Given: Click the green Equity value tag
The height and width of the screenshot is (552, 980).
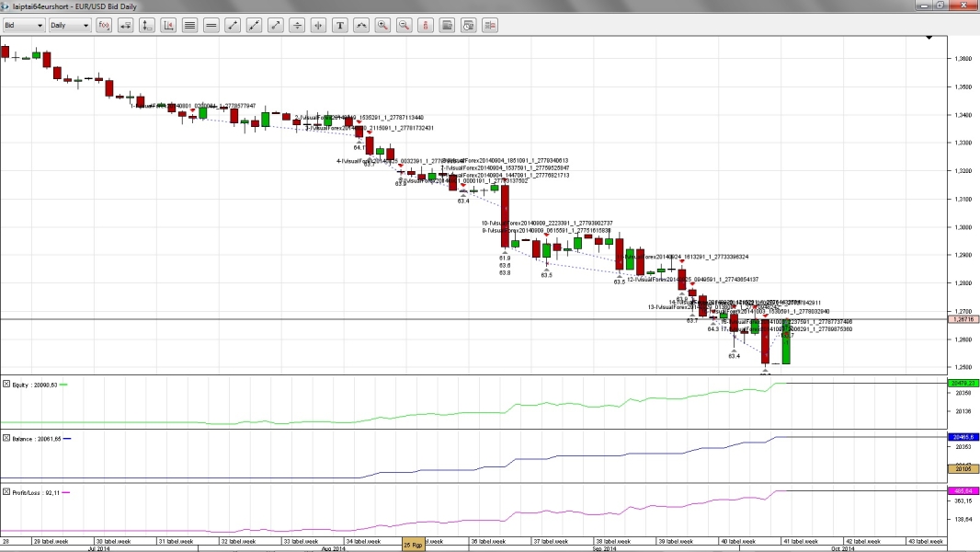Looking at the screenshot, I should [x=963, y=383].
